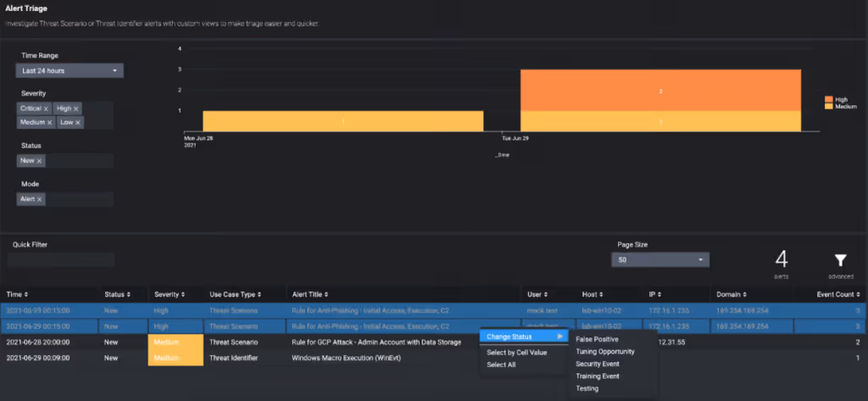Click event count 1 in Windows Macro row

(x=858, y=358)
